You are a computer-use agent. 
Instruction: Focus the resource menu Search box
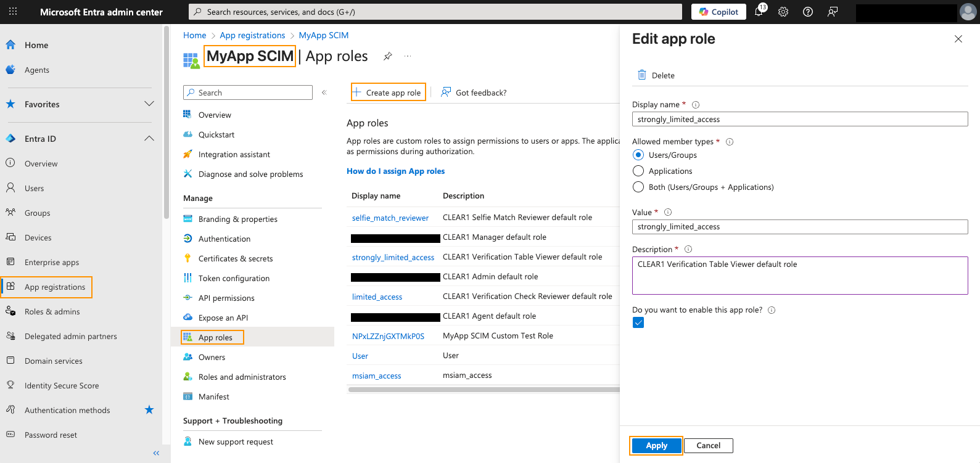point(248,92)
